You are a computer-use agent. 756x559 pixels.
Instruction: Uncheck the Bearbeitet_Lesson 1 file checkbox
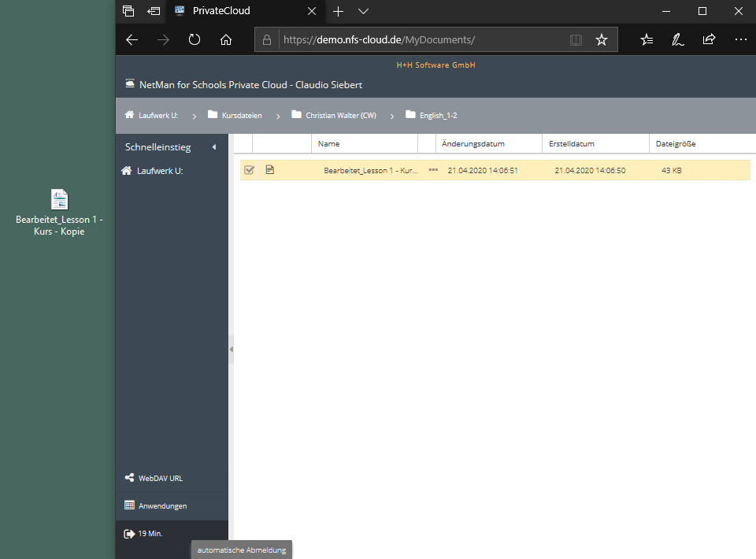(250, 169)
